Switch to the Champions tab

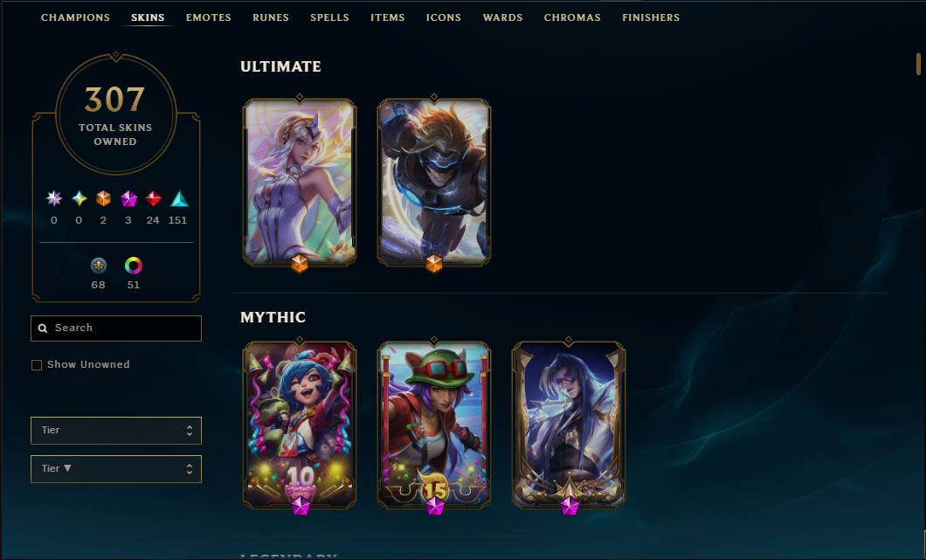pyautogui.click(x=75, y=17)
